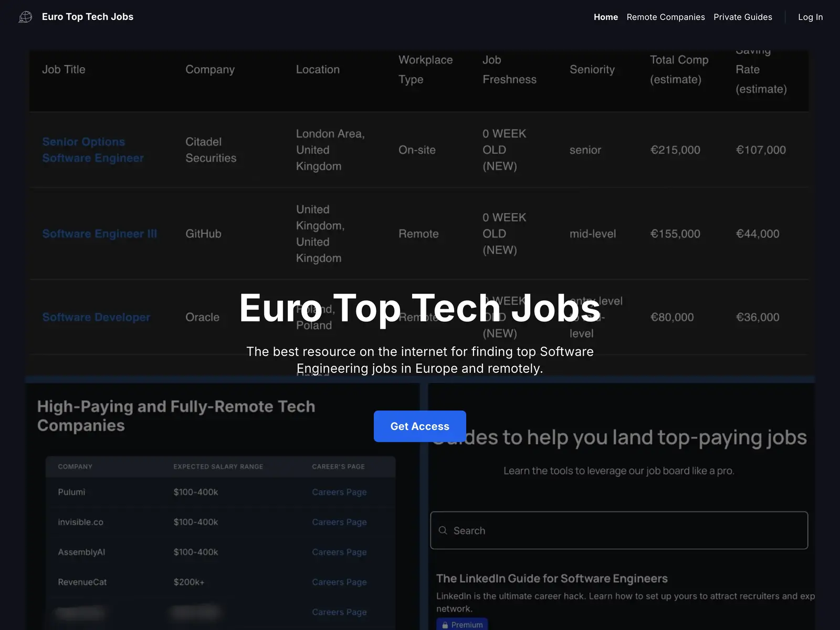The width and height of the screenshot is (840, 630).
Task: Click the Job Title column header
Action: pyautogui.click(x=64, y=69)
